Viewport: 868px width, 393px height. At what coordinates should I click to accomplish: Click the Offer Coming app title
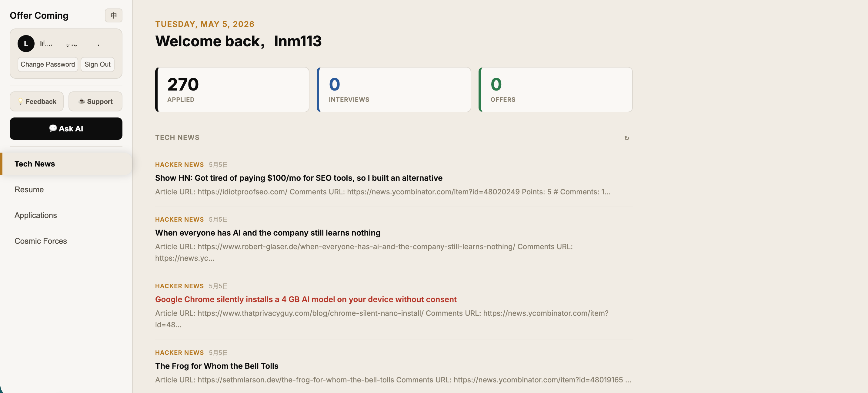pos(39,15)
